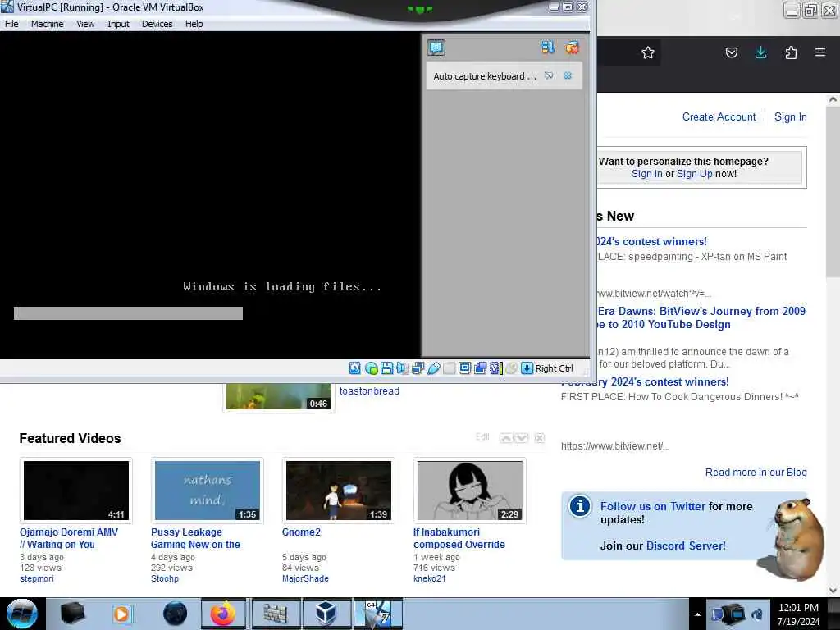
Task: Open the BitView's Journey from 2009 blog post
Action: click(701, 317)
